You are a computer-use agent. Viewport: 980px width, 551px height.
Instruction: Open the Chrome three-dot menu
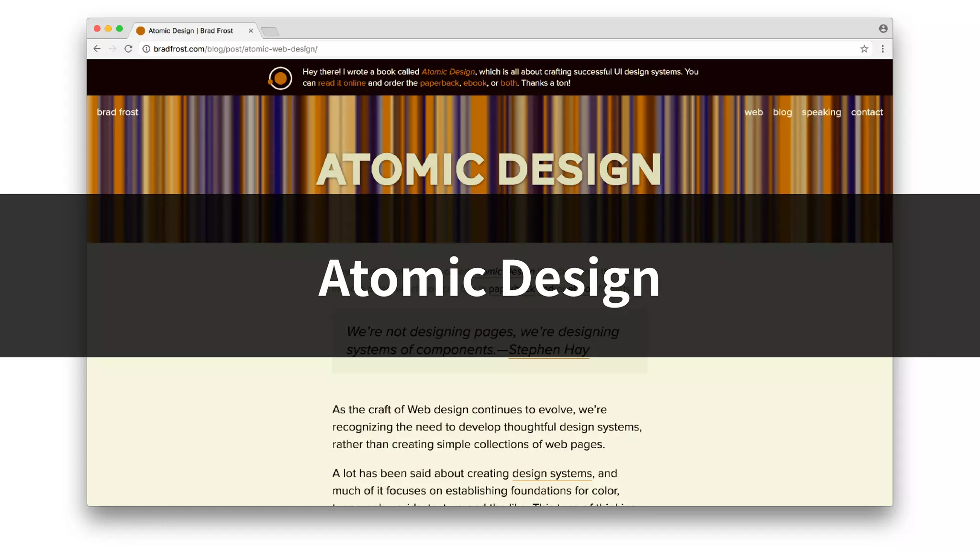click(883, 49)
